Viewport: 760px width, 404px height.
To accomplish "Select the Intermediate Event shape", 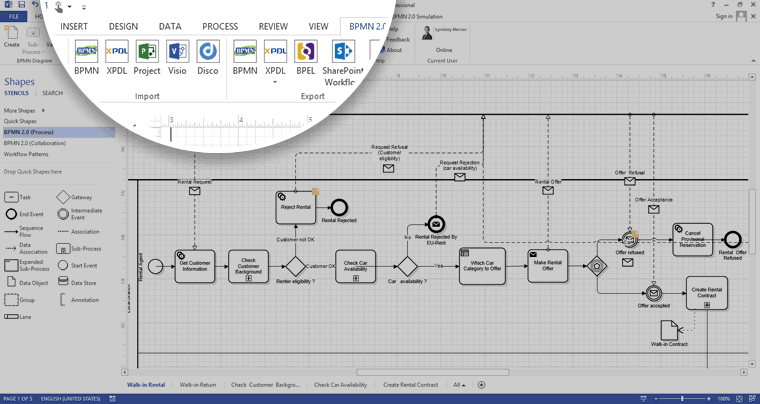I will pyautogui.click(x=63, y=214).
